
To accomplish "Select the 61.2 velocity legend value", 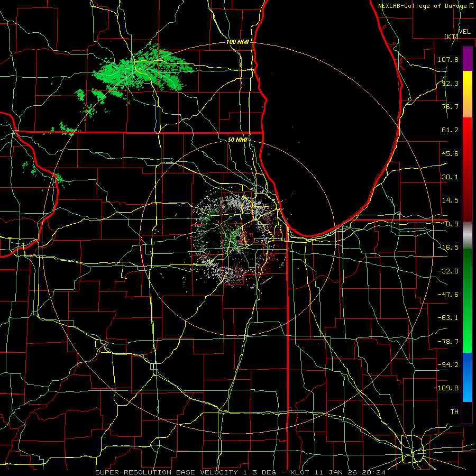I will point(450,130).
